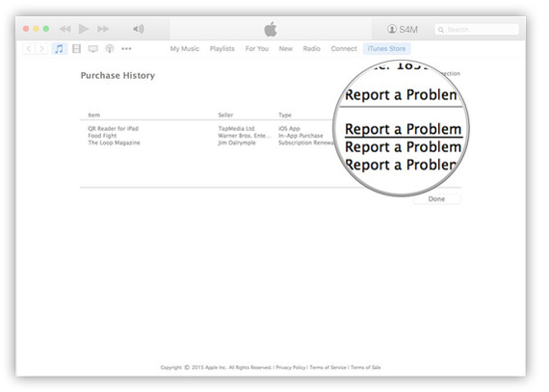Viewport: 549px width, 392px height.
Task: Open the Terms of Sale link
Action: (366, 367)
